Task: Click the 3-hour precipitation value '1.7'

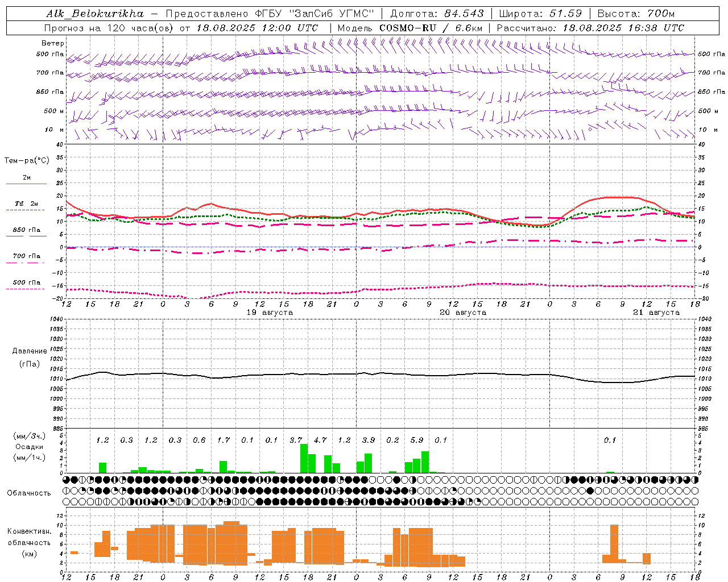Action: tap(224, 440)
